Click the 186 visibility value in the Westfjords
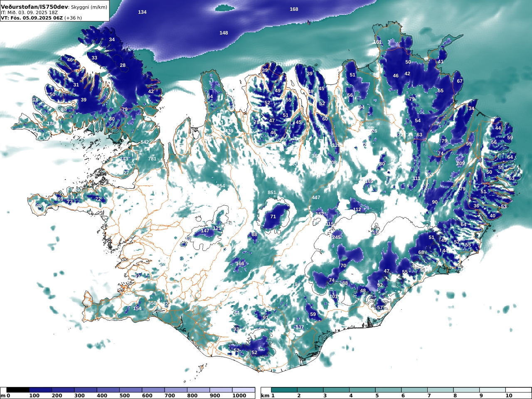 (51, 123)
